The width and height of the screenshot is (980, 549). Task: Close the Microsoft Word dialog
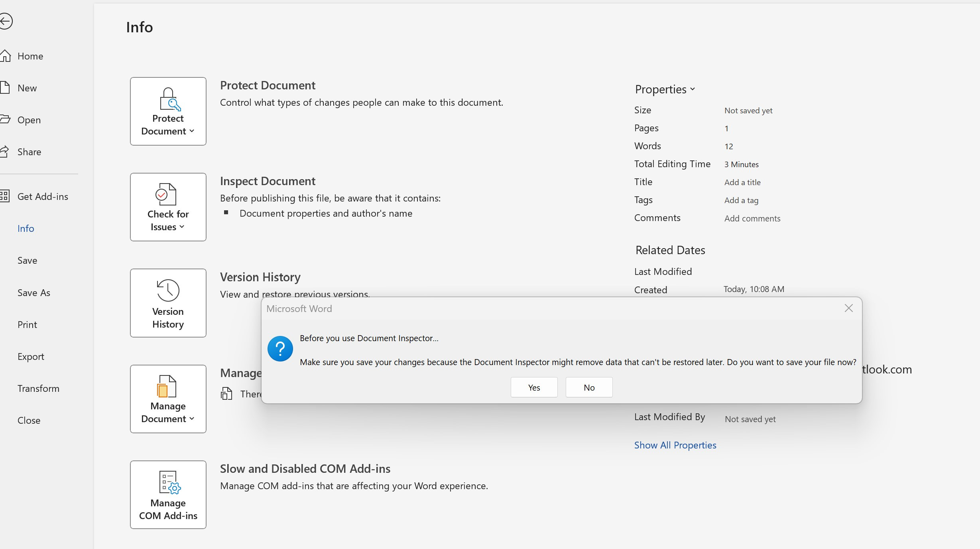coord(848,308)
